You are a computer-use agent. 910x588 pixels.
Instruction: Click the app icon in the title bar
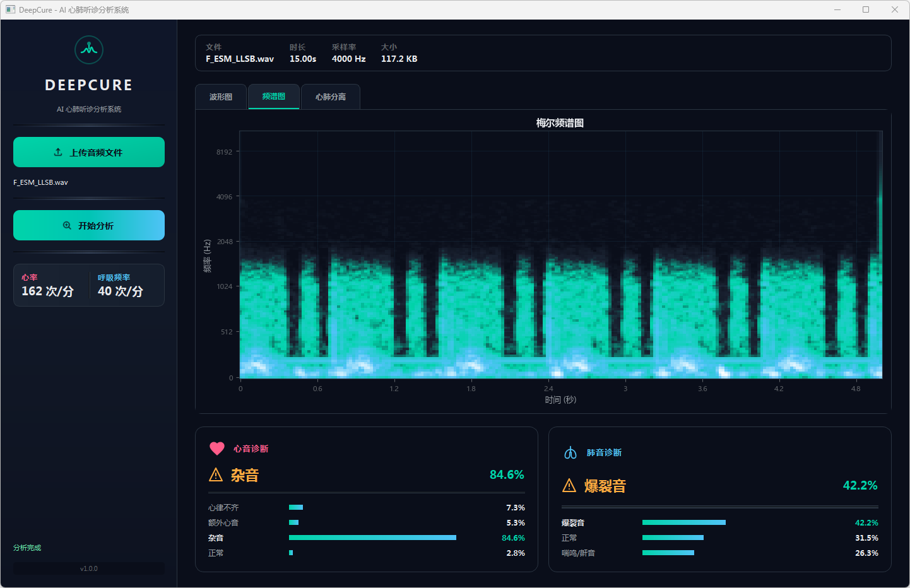pos(10,9)
